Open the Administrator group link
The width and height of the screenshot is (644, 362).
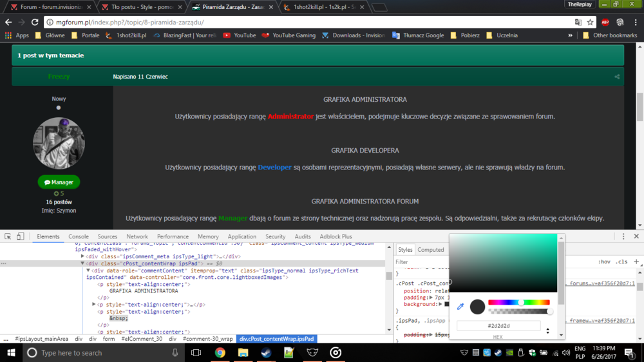[290, 117]
